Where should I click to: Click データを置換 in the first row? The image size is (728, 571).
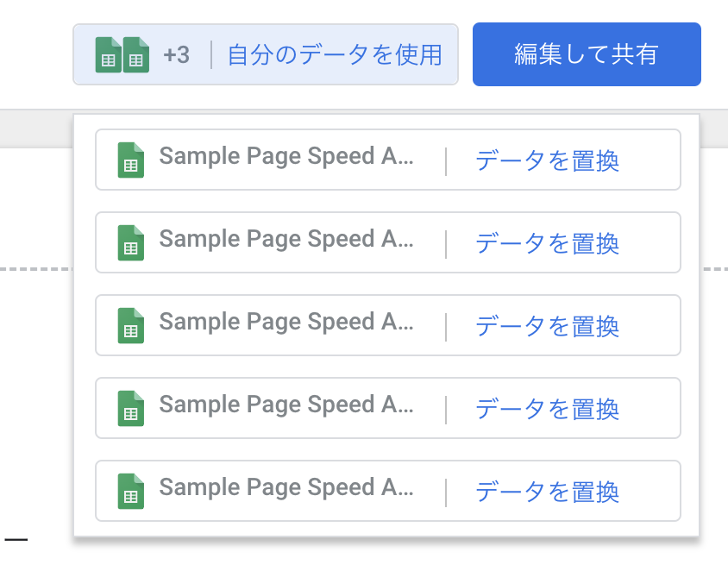pos(547,160)
